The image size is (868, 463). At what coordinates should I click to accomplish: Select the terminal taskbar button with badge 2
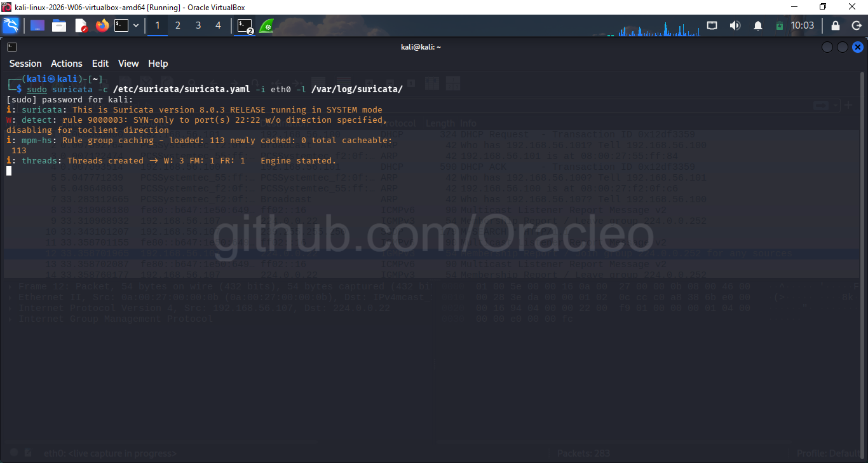click(245, 25)
